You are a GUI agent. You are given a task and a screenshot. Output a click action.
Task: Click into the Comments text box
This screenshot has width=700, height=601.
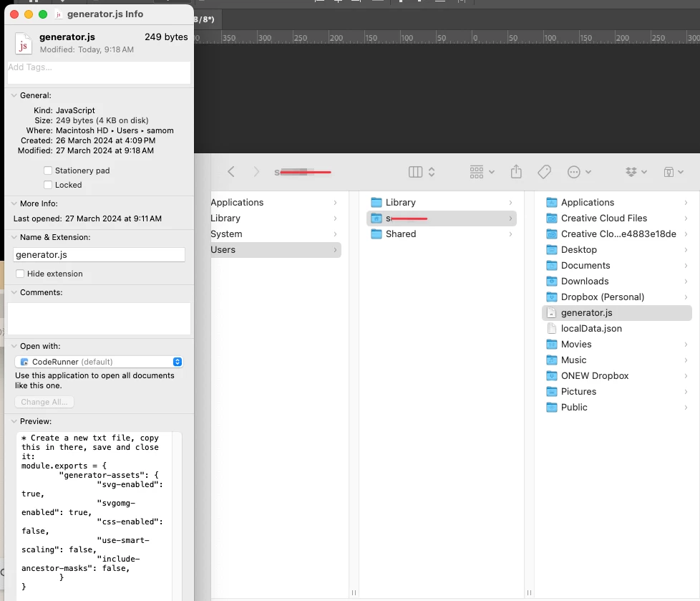99,319
